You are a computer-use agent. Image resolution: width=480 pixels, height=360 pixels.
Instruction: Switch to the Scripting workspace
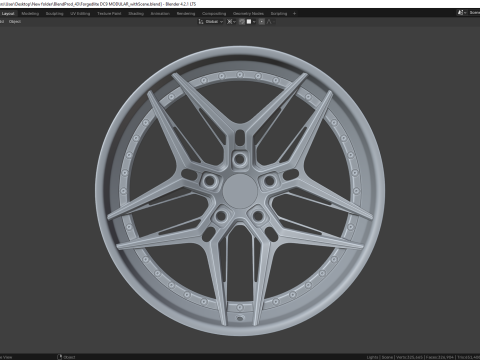point(279,14)
